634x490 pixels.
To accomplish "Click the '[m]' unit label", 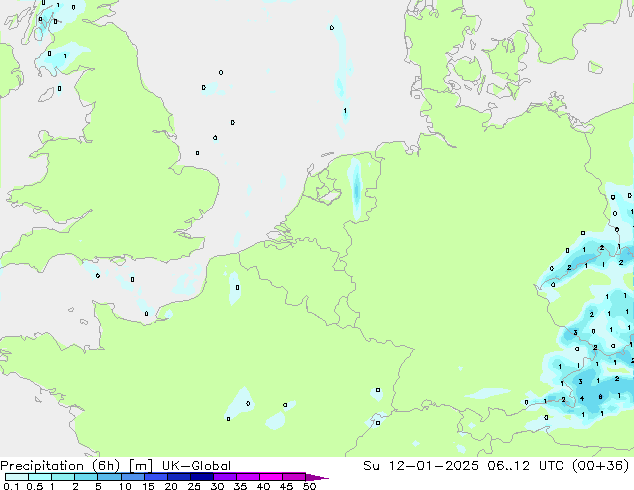I will (x=141, y=466).
